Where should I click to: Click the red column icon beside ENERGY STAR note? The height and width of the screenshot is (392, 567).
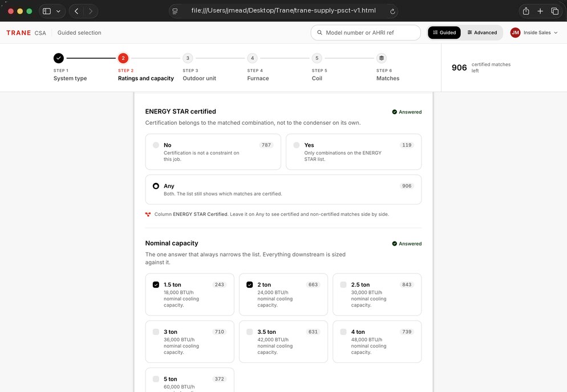(148, 214)
